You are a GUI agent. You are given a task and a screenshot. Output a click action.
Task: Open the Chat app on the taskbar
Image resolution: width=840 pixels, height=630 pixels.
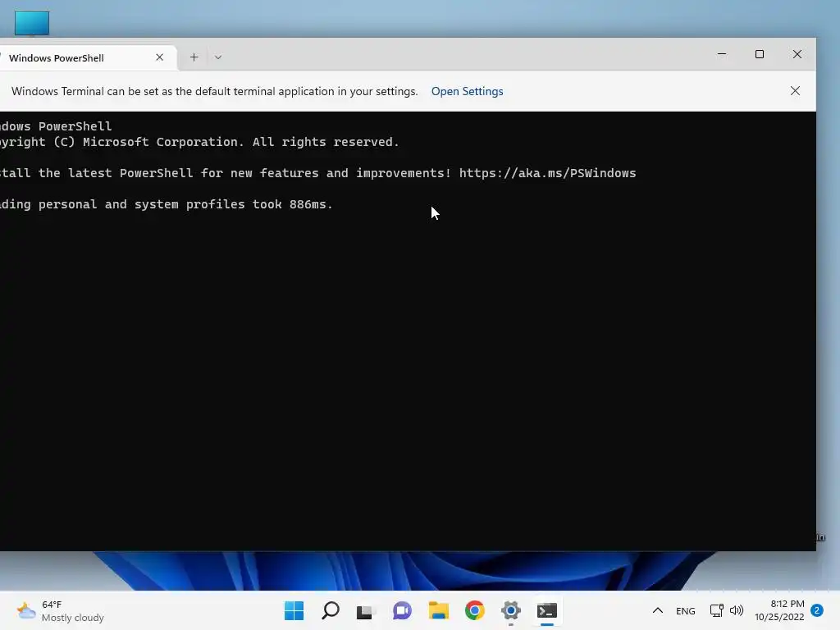(x=402, y=610)
